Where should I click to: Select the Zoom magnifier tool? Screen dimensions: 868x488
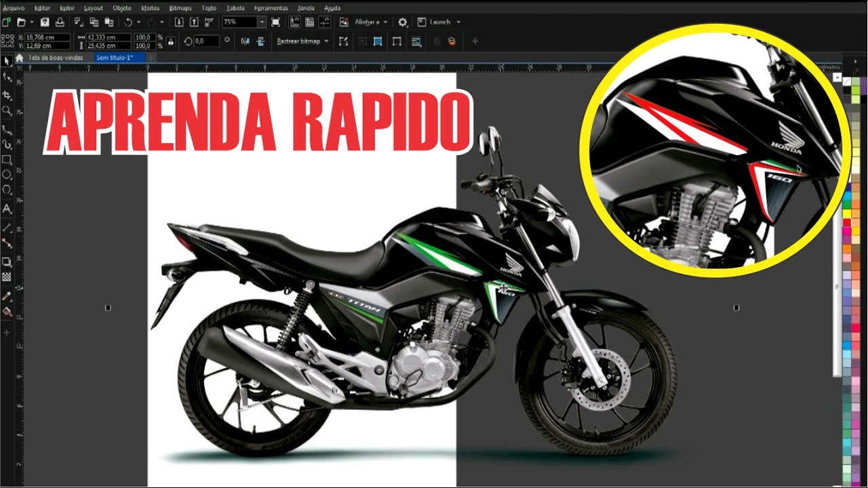tap(7, 110)
